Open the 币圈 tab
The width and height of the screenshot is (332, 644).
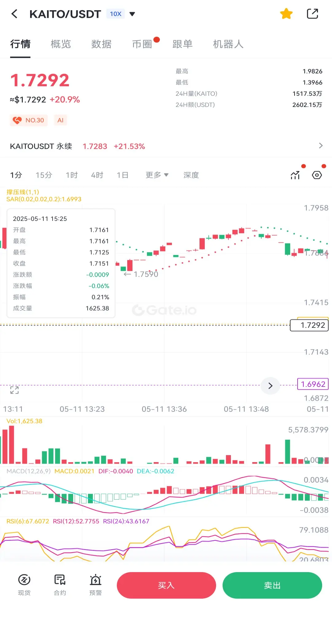(x=142, y=44)
